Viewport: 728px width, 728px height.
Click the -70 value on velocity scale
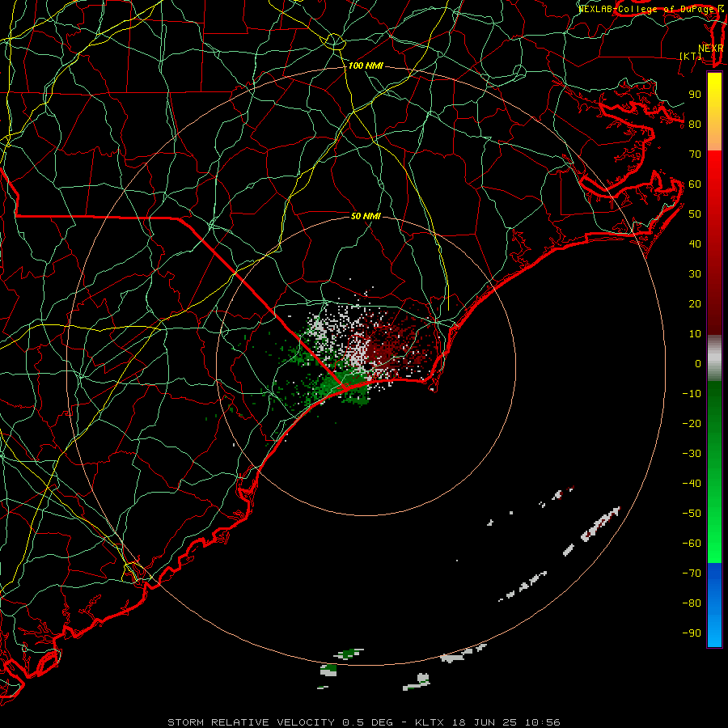692,574
